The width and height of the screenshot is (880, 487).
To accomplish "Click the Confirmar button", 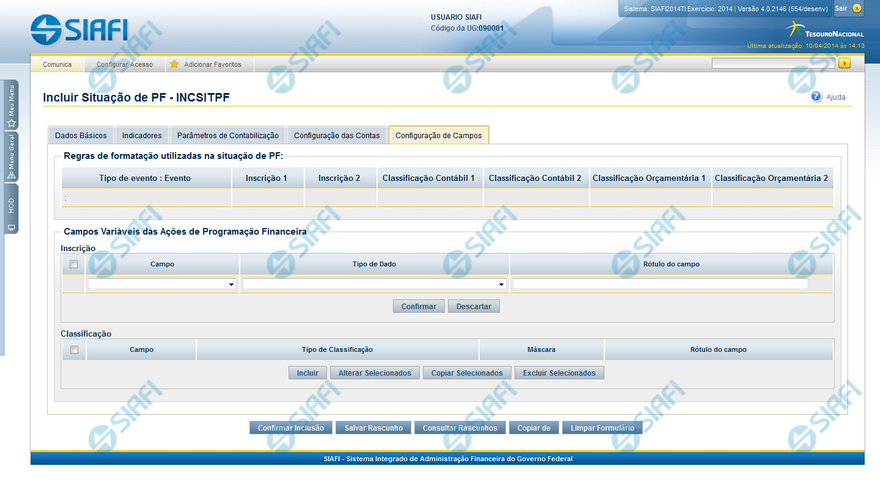I will pyautogui.click(x=419, y=306).
